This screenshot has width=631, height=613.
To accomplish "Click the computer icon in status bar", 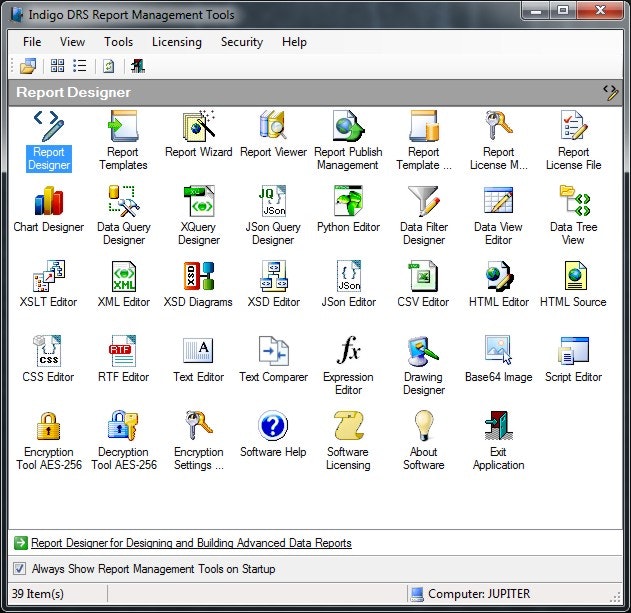I will (x=417, y=594).
